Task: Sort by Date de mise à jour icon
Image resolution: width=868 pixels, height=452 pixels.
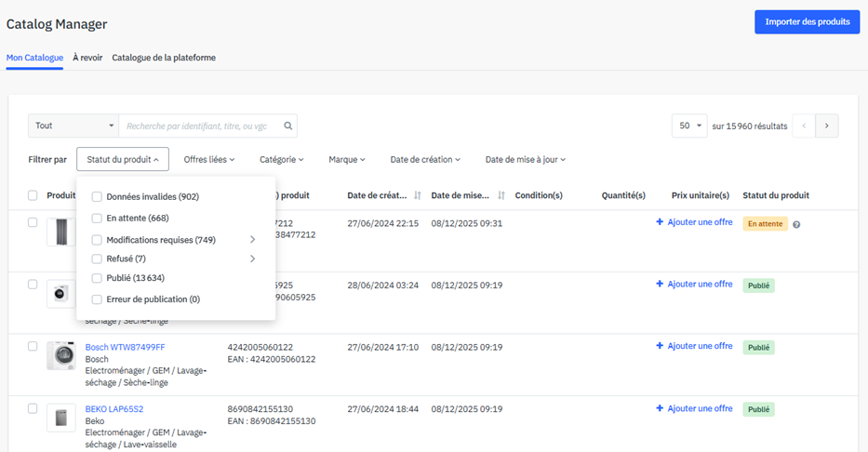Action: point(501,195)
